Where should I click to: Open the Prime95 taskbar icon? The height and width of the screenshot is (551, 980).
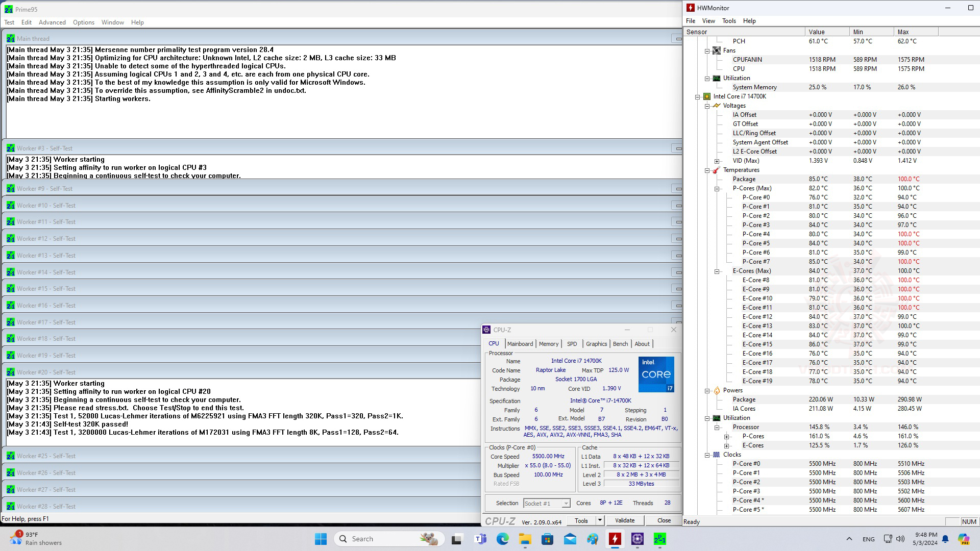[660, 539]
